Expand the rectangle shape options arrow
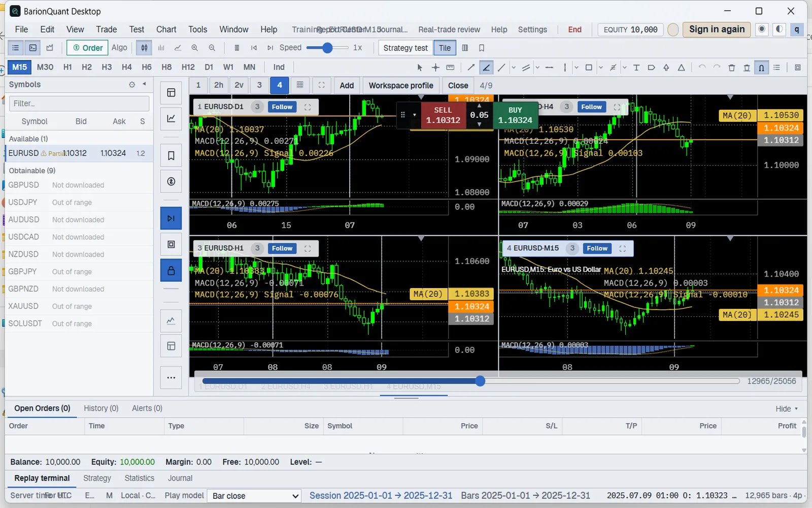The height and width of the screenshot is (508, 812). coord(601,68)
